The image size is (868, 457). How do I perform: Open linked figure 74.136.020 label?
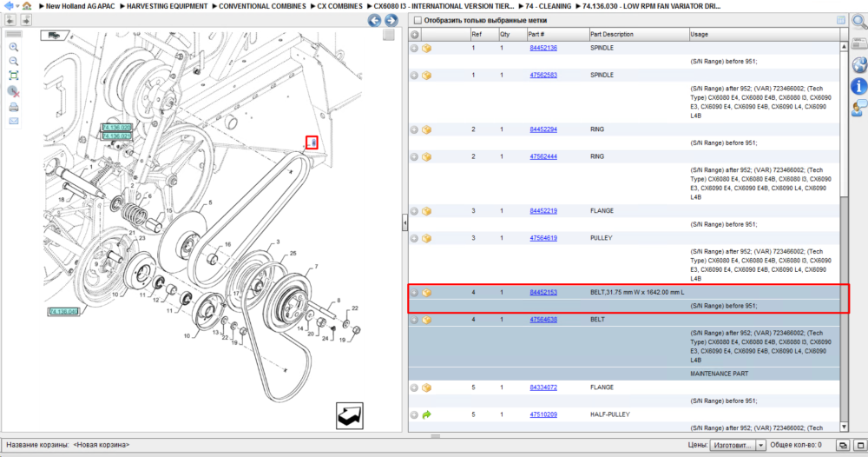click(117, 128)
